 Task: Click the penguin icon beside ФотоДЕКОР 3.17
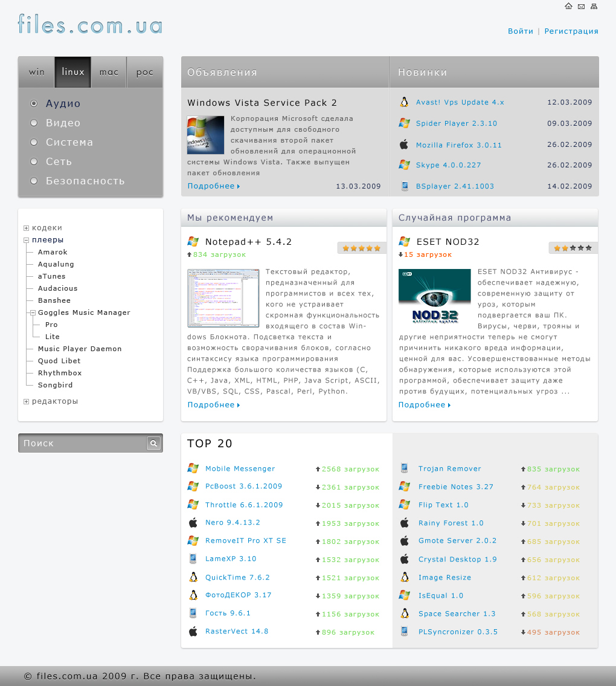[193, 595]
